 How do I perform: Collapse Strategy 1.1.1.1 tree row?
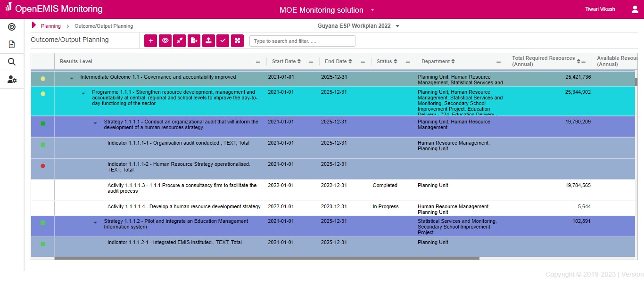pos(95,123)
